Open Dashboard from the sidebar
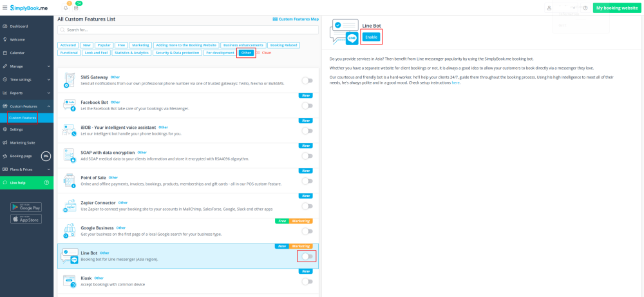This screenshot has height=297, width=644. point(19,26)
